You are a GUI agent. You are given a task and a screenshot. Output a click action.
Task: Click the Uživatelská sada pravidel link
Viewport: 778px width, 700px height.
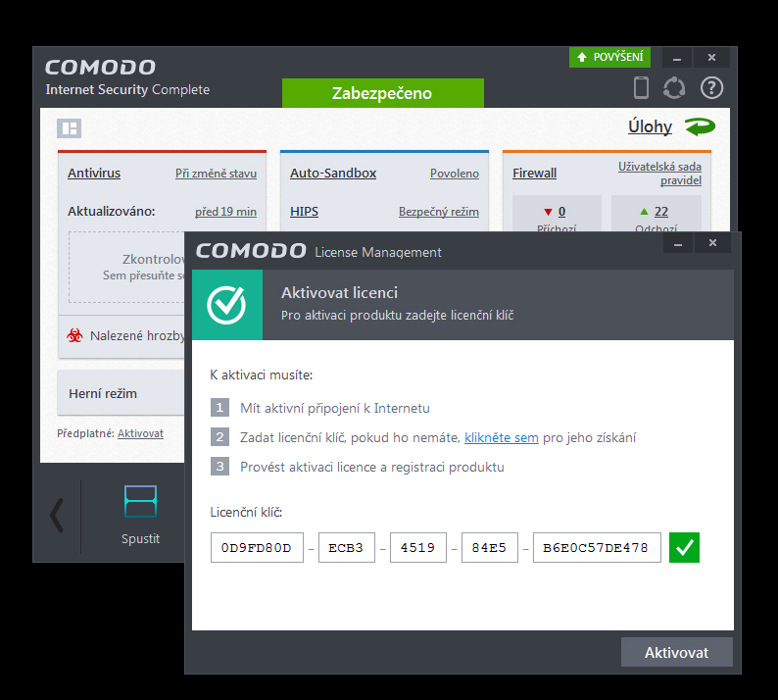[659, 174]
